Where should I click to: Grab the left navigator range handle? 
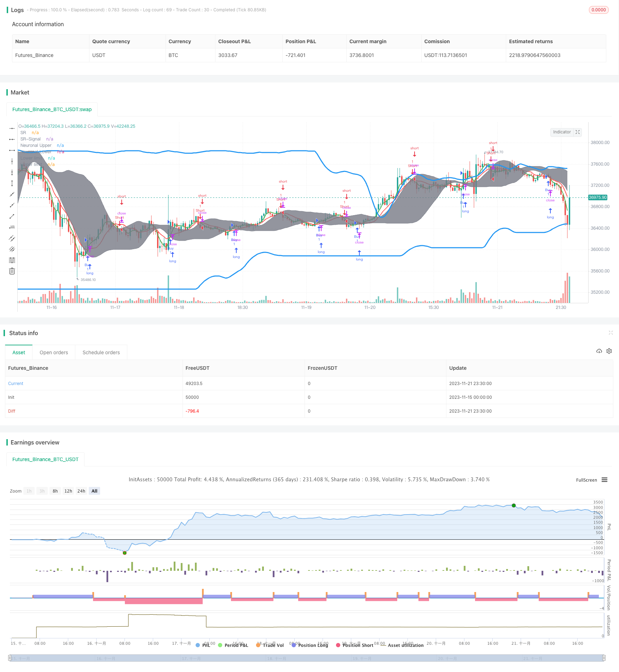[x=10, y=658]
